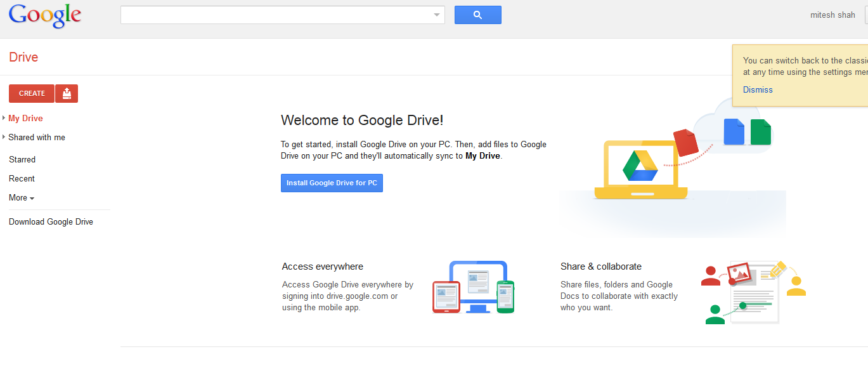Expand the More dropdown in sidebar
Image resolution: width=868 pixels, height=375 pixels.
[x=22, y=197]
